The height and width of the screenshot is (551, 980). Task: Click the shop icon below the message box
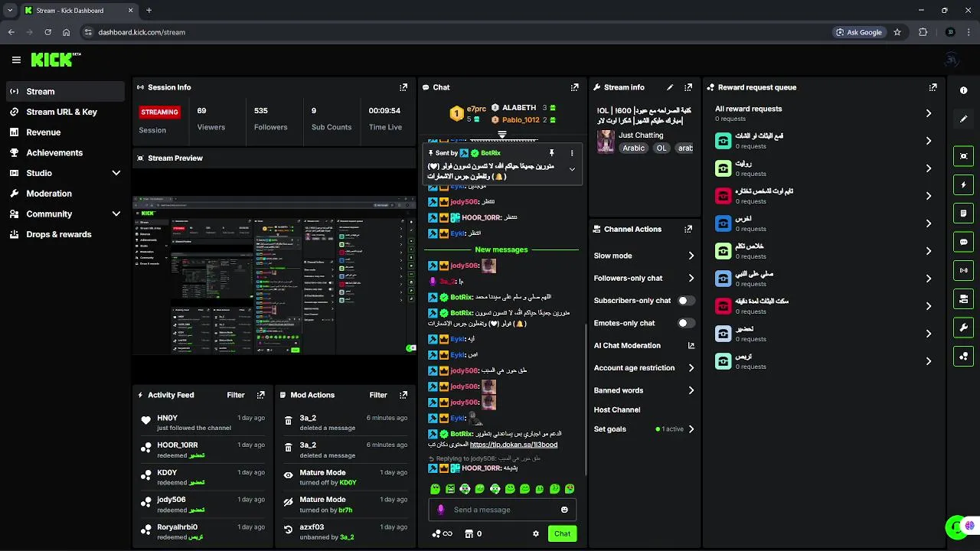tap(469, 533)
